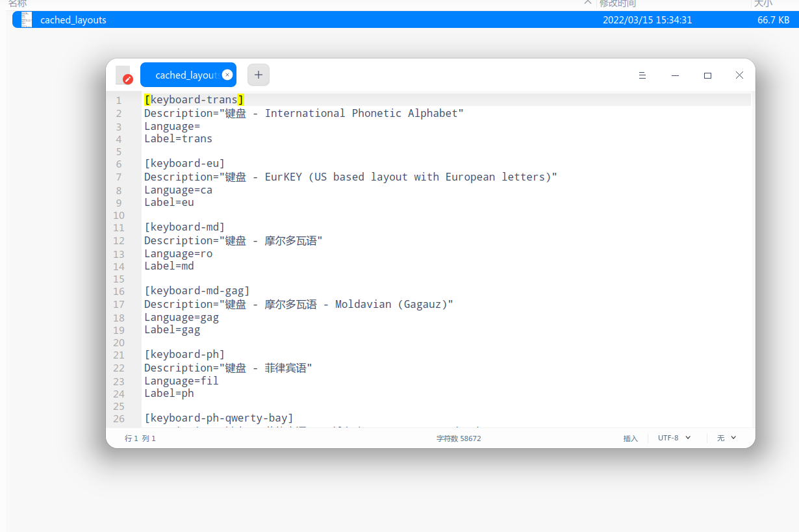This screenshot has width=799, height=532.
Task: Click the [keyboard-md] header line
Action: (x=184, y=227)
